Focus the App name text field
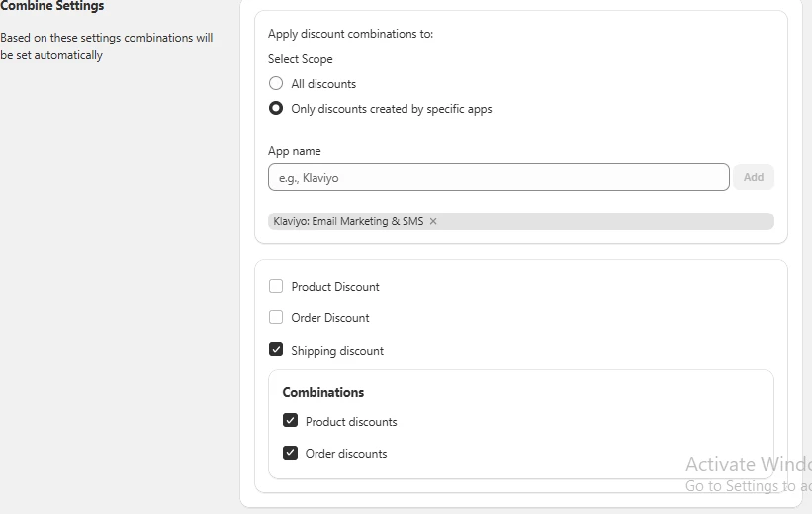Image resolution: width=812 pixels, height=514 pixels. tap(498, 177)
